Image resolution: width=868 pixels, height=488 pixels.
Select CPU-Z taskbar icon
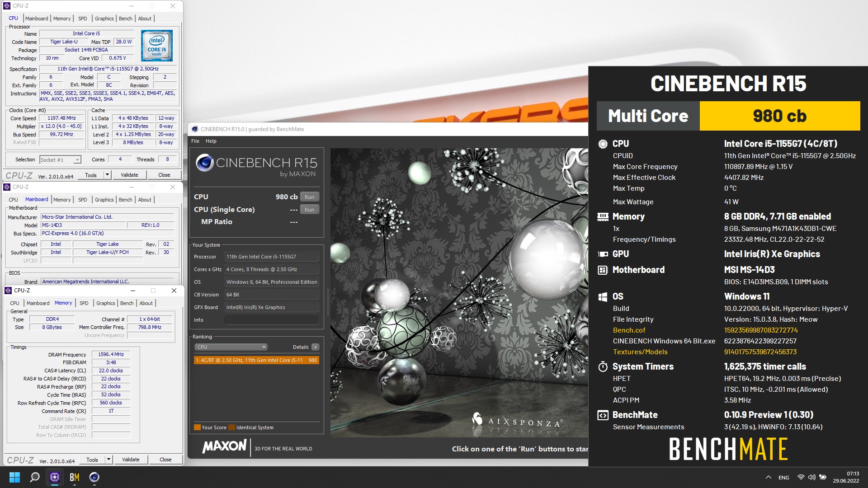point(55,477)
